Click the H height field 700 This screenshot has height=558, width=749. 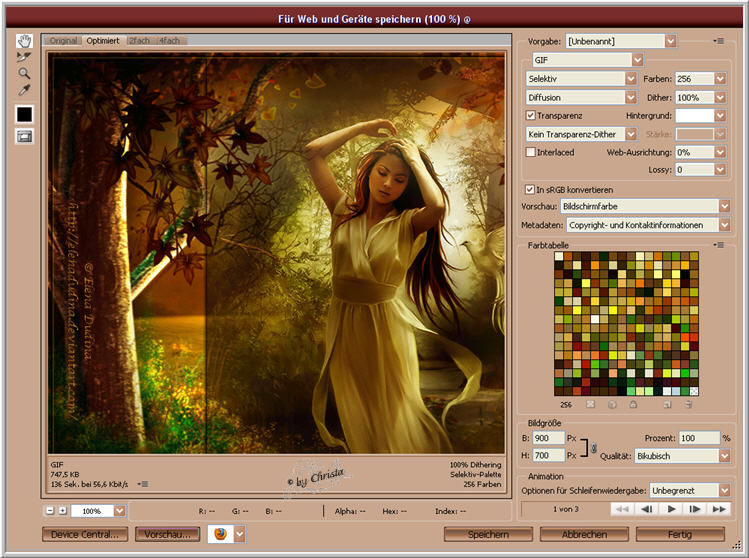[x=548, y=455]
